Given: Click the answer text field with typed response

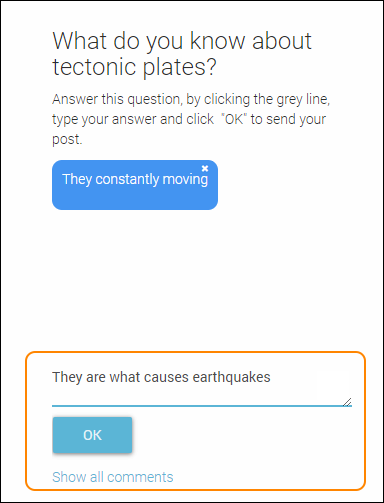Looking at the screenshot, I should (x=202, y=385).
